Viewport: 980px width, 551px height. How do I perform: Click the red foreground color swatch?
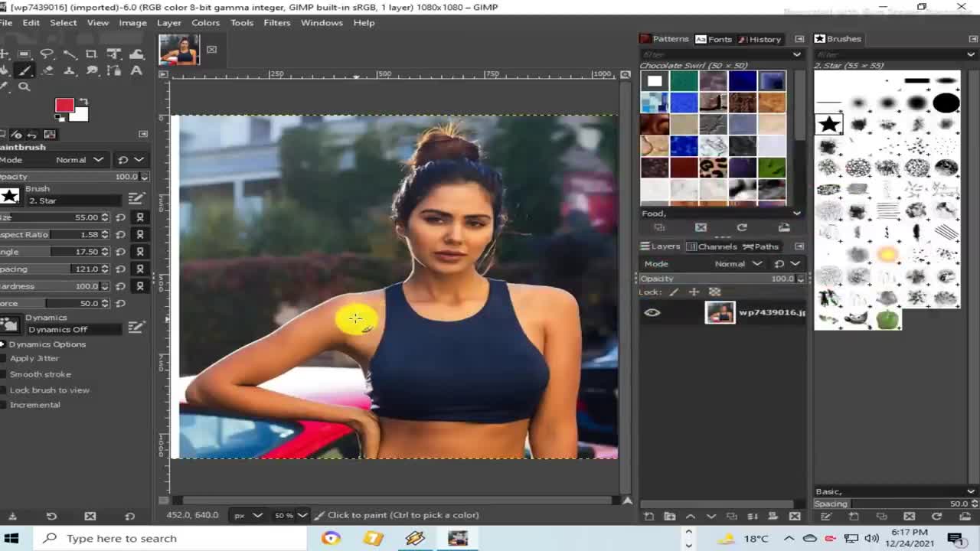pos(64,105)
